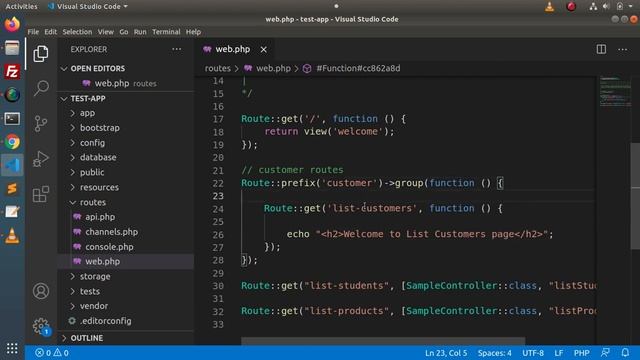Open the Accounts menu icon

point(41,291)
